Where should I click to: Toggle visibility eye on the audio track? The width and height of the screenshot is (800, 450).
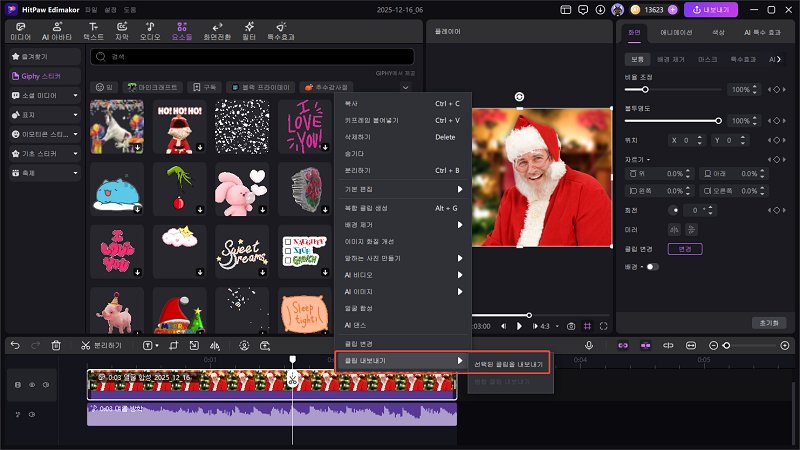coord(31,413)
